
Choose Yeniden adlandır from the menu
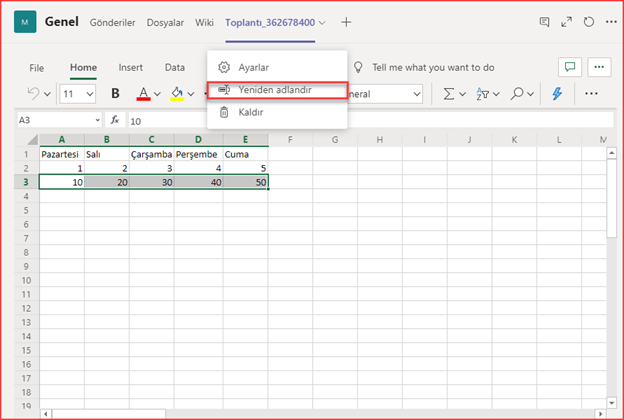click(x=277, y=90)
